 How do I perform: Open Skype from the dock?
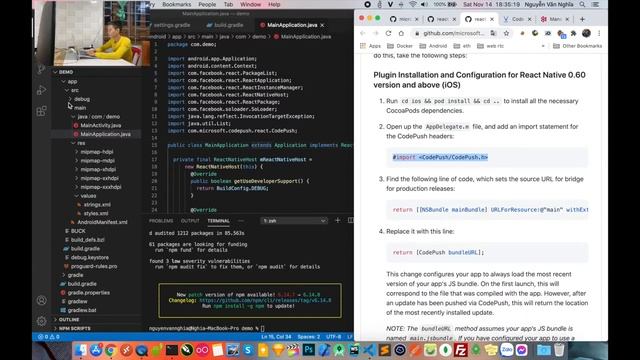coord(248,350)
